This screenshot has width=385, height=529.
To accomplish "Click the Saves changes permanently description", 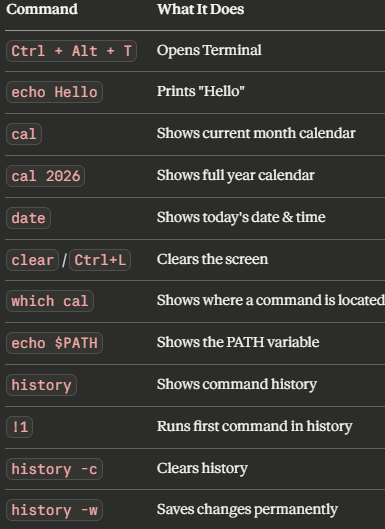I will coord(247,509).
